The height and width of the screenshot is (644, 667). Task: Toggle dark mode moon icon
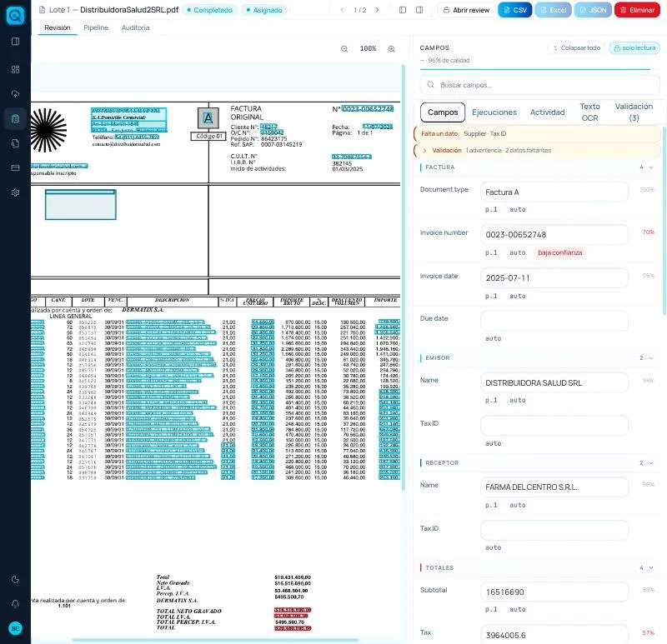click(15, 579)
